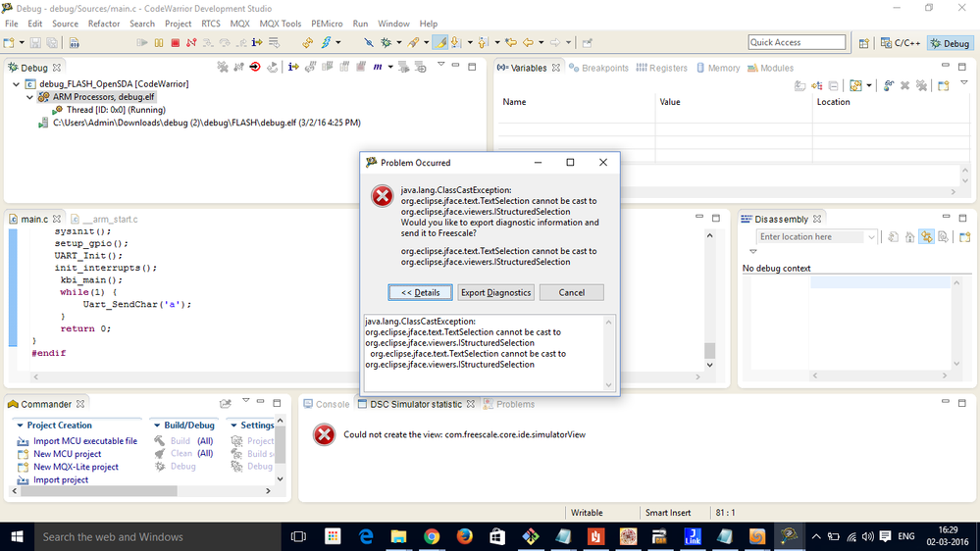Click the Quick Access search field
Viewport: 980px width, 551px height.
[797, 42]
